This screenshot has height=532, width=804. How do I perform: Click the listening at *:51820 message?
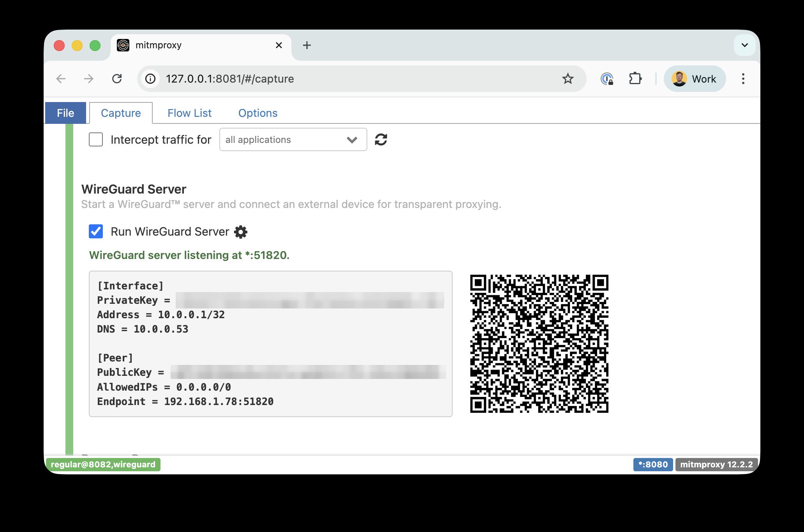[189, 255]
